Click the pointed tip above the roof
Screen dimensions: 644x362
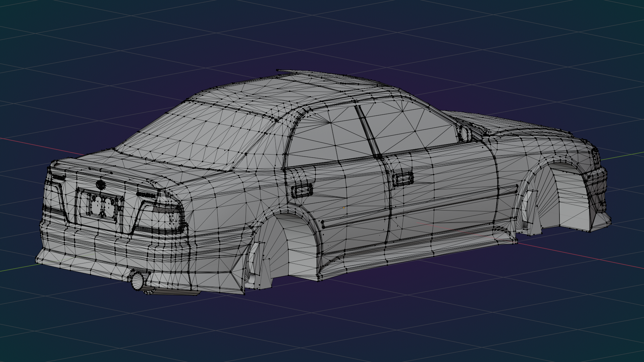[x=278, y=70]
